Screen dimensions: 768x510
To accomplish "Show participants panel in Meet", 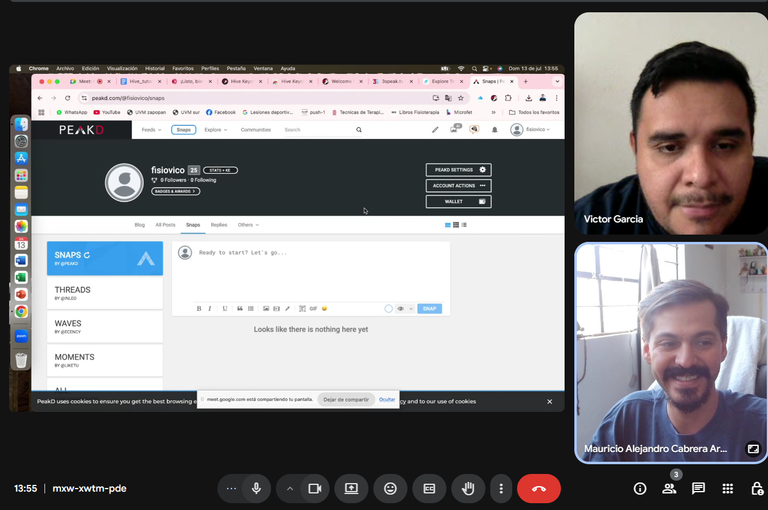I will [669, 488].
